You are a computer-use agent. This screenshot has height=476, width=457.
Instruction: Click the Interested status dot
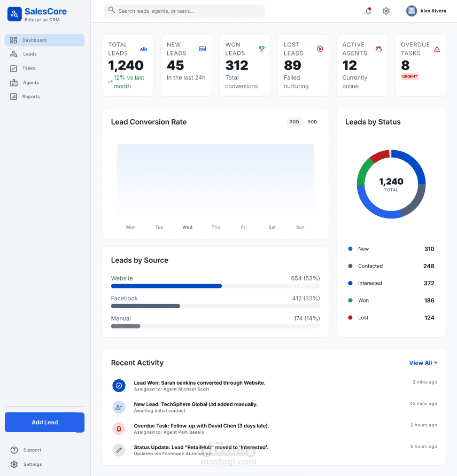click(x=350, y=283)
